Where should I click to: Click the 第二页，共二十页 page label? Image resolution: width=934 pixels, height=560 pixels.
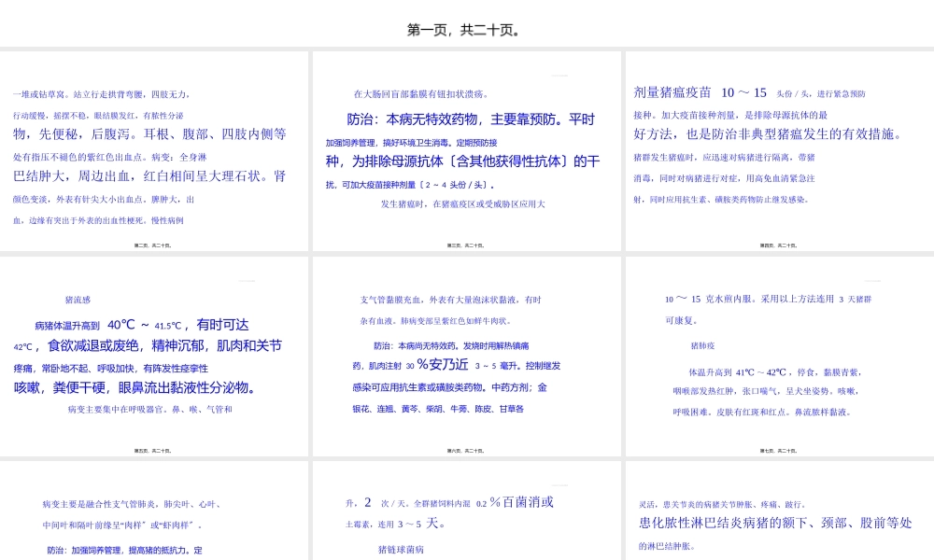(154, 245)
